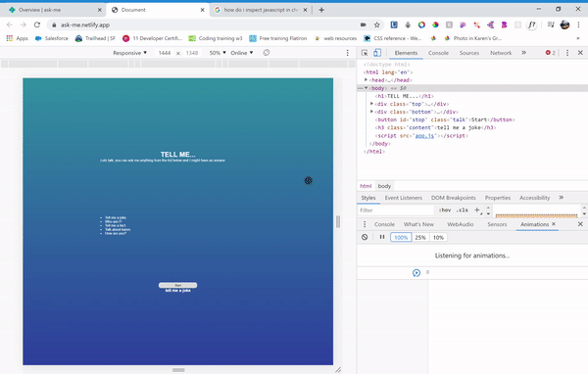Open the Online throttling dropdown
The width and height of the screenshot is (588, 374).
pyautogui.click(x=241, y=53)
